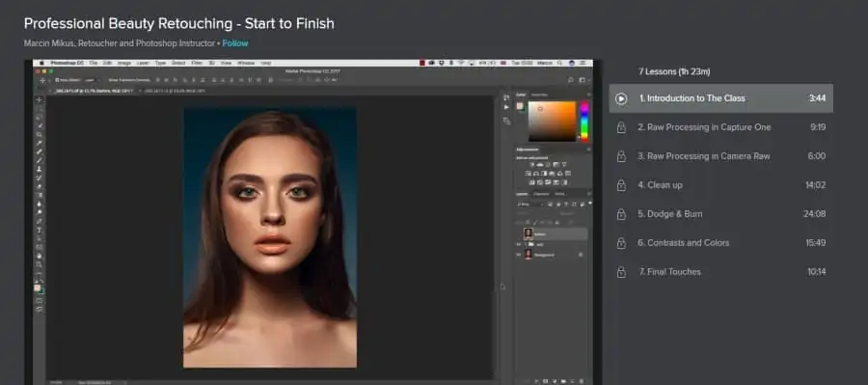868x385 pixels.
Task: Click the portrait image on the canvas
Action: point(270,237)
